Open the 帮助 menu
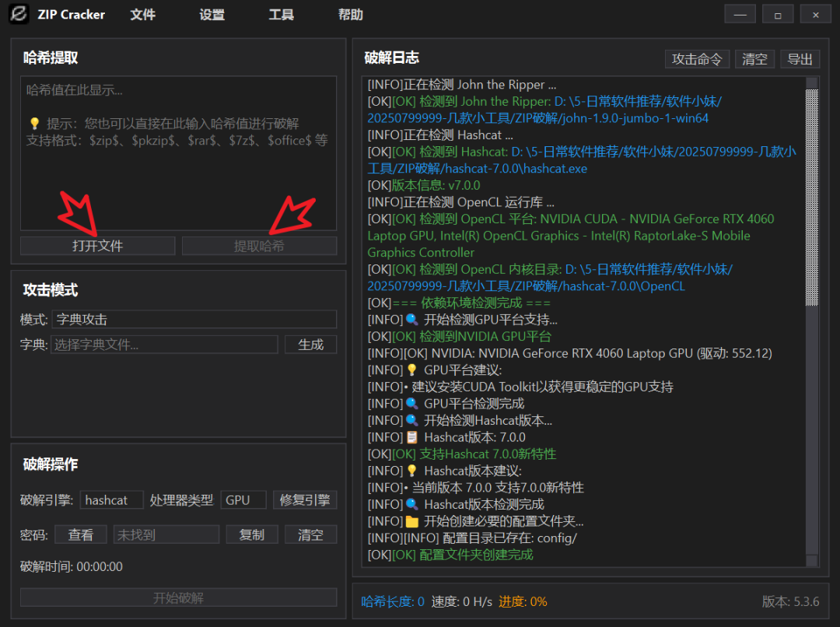This screenshot has width=840, height=627. (x=351, y=14)
